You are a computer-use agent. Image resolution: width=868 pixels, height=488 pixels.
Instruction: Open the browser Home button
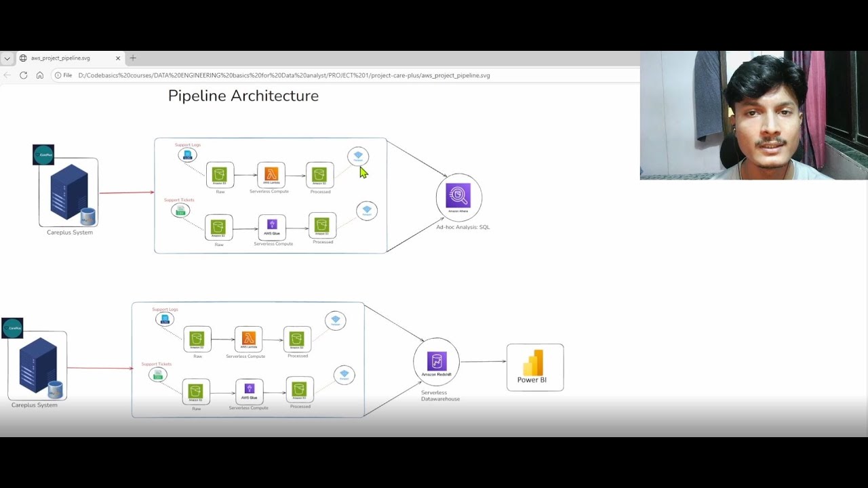tap(40, 75)
